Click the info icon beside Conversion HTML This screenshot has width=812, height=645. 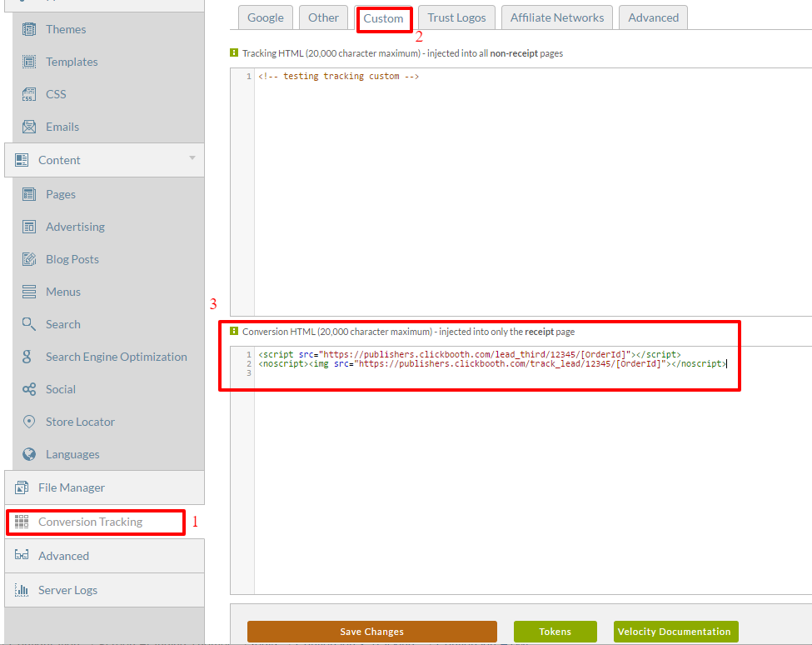(234, 331)
